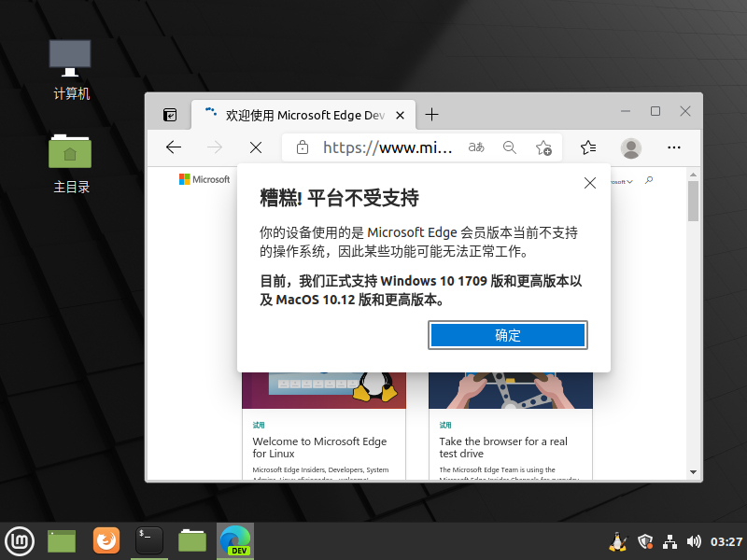Image resolution: width=747 pixels, height=560 pixels.
Task: Close the Microsoft Edge Dev welcome tab
Action: 401,115
